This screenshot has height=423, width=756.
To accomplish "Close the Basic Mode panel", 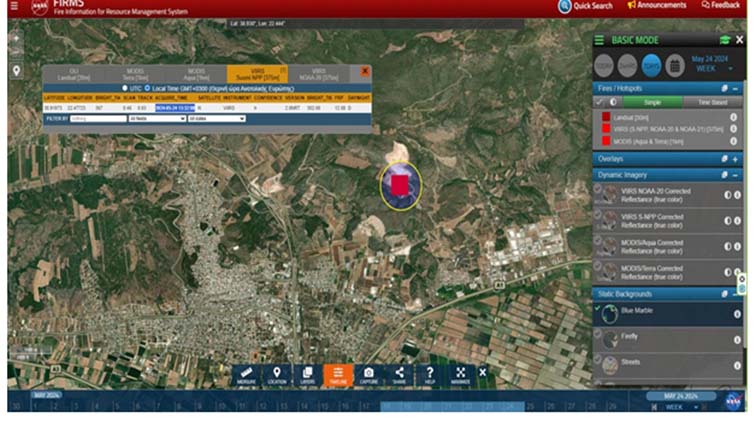I will pyautogui.click(x=740, y=40).
